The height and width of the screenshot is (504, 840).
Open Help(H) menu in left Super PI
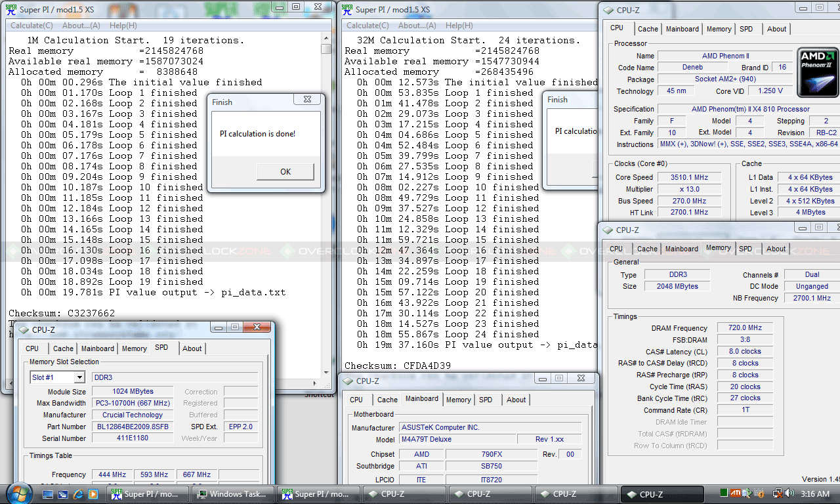click(123, 26)
